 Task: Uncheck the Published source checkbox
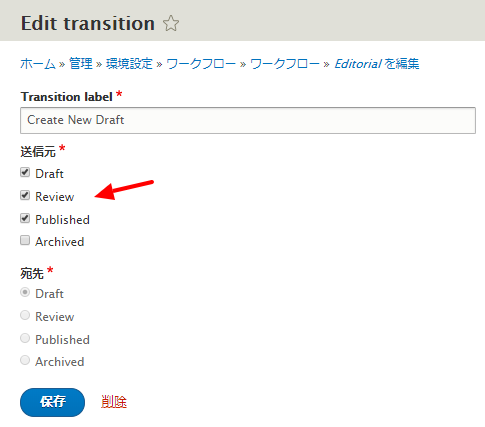coord(25,218)
